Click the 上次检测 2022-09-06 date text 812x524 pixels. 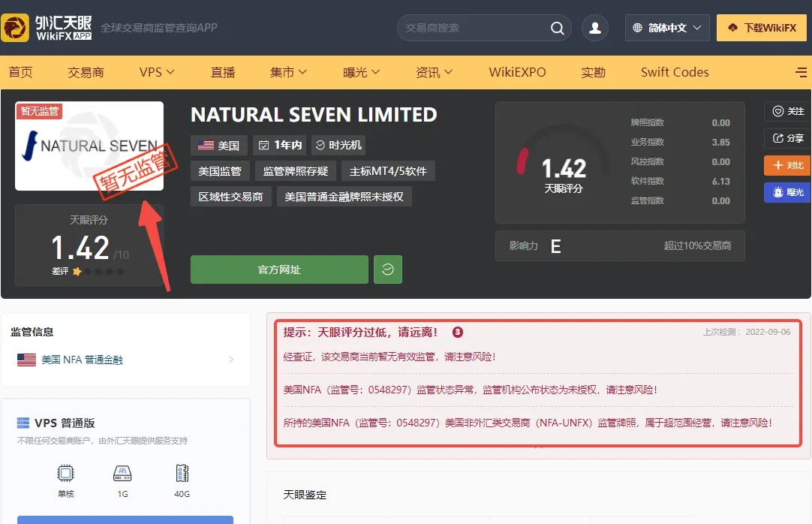tap(747, 332)
